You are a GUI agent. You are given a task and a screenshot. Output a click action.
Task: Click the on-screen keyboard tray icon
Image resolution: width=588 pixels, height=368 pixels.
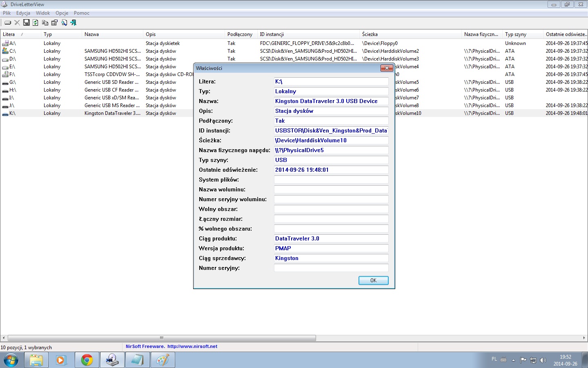[x=503, y=360]
